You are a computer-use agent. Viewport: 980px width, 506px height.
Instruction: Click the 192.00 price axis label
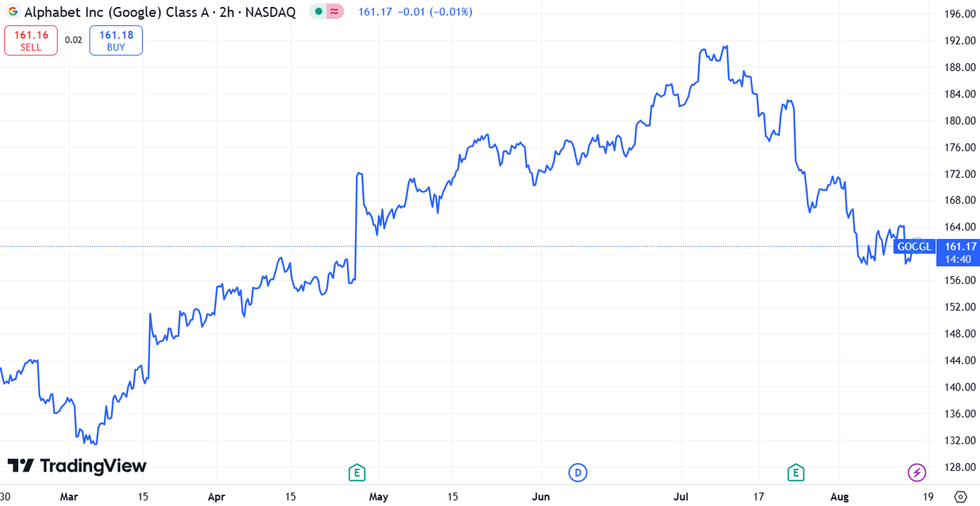pyautogui.click(x=960, y=40)
